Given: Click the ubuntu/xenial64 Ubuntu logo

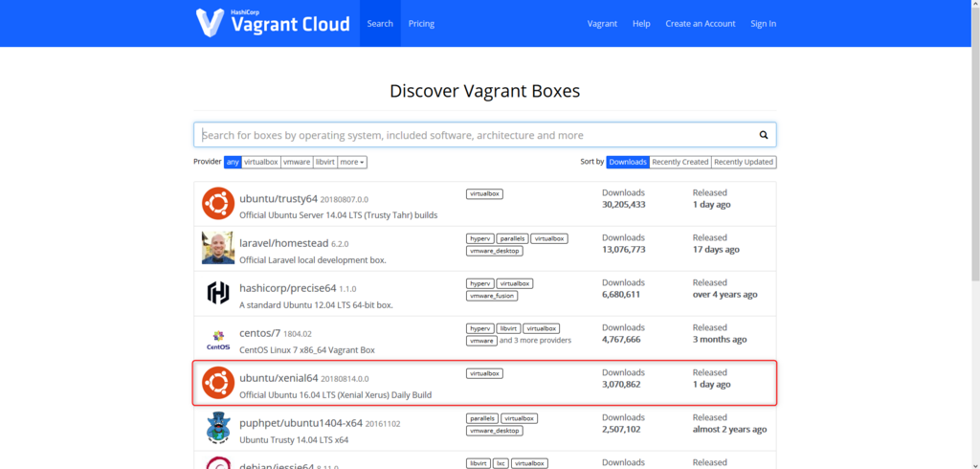Looking at the screenshot, I should [218, 383].
